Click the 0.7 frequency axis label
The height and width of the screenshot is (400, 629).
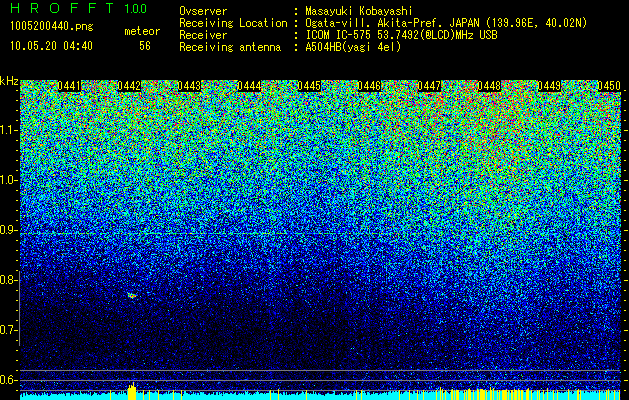(8, 330)
